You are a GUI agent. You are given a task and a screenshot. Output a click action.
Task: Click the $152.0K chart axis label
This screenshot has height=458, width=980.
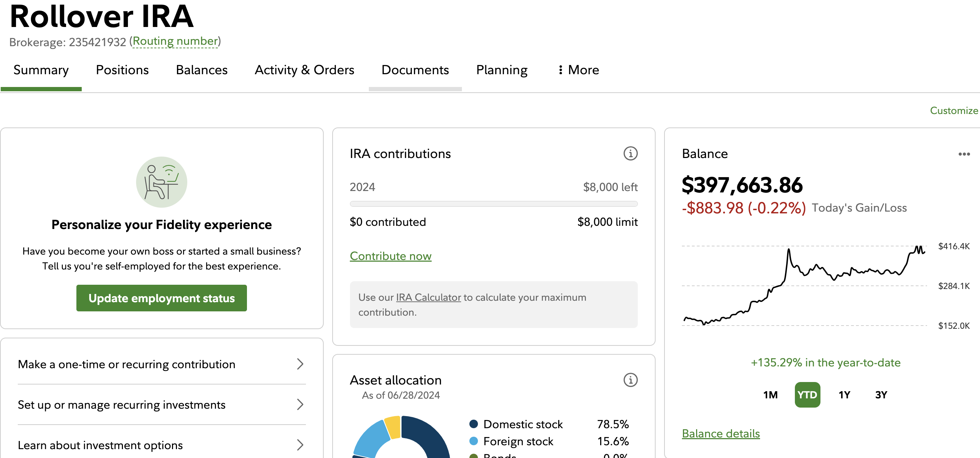(x=954, y=325)
